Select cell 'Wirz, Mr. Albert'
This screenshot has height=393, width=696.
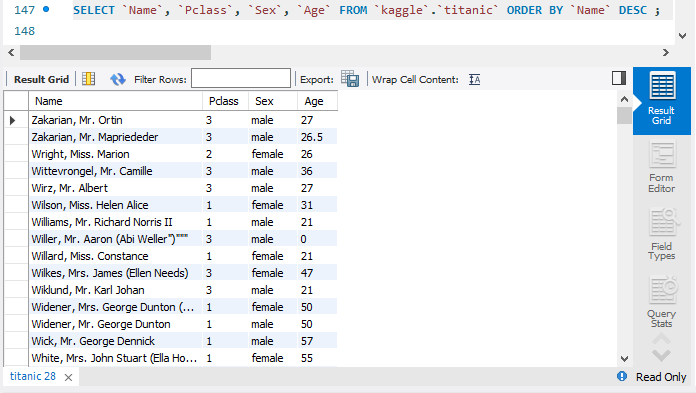(116, 188)
